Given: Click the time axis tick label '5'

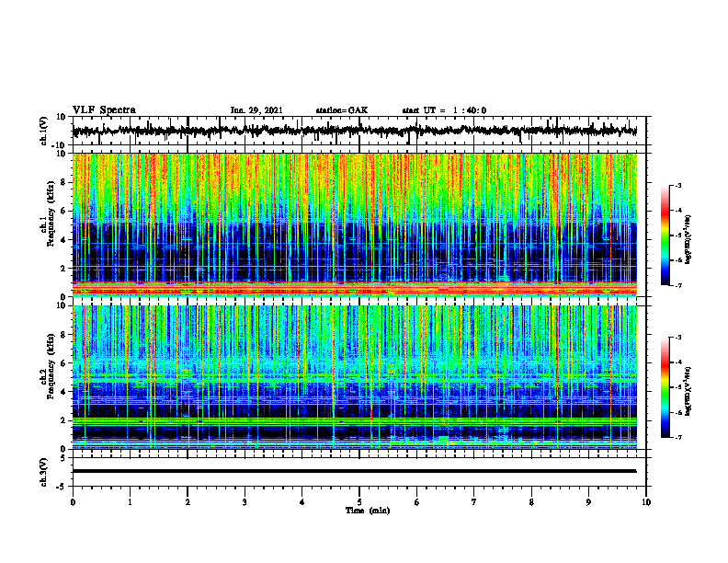Looking at the screenshot, I should [x=359, y=502].
